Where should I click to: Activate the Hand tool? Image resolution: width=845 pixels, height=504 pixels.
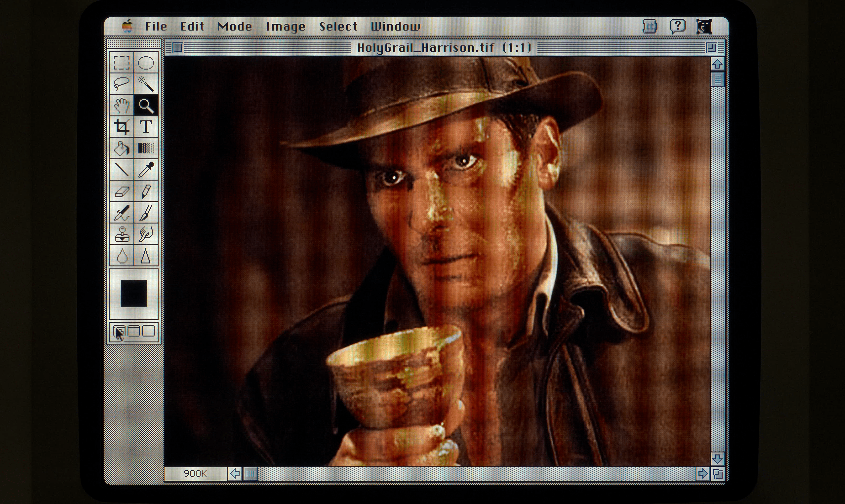coord(121,105)
